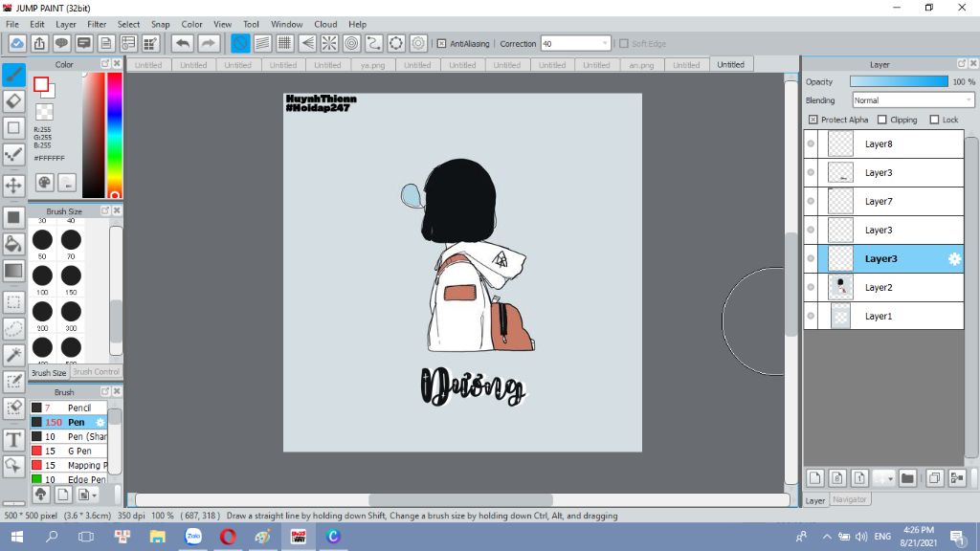Screen dimensions: 980x551
Task: Open the Navigator tab
Action: 850,499
